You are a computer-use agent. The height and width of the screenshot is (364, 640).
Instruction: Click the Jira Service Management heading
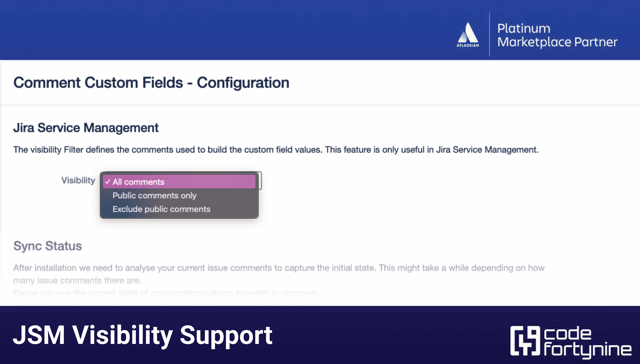[x=86, y=128]
